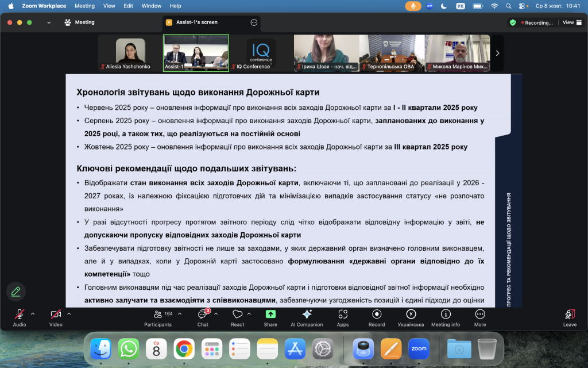
Task: Expand video options arrow next to Video
Action: click(69, 314)
